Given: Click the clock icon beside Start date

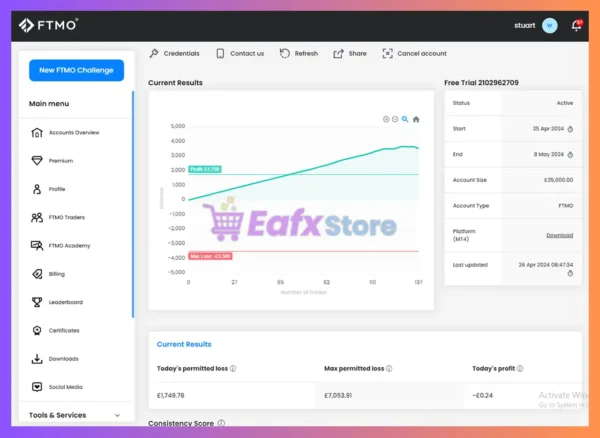Looking at the screenshot, I should (570, 129).
